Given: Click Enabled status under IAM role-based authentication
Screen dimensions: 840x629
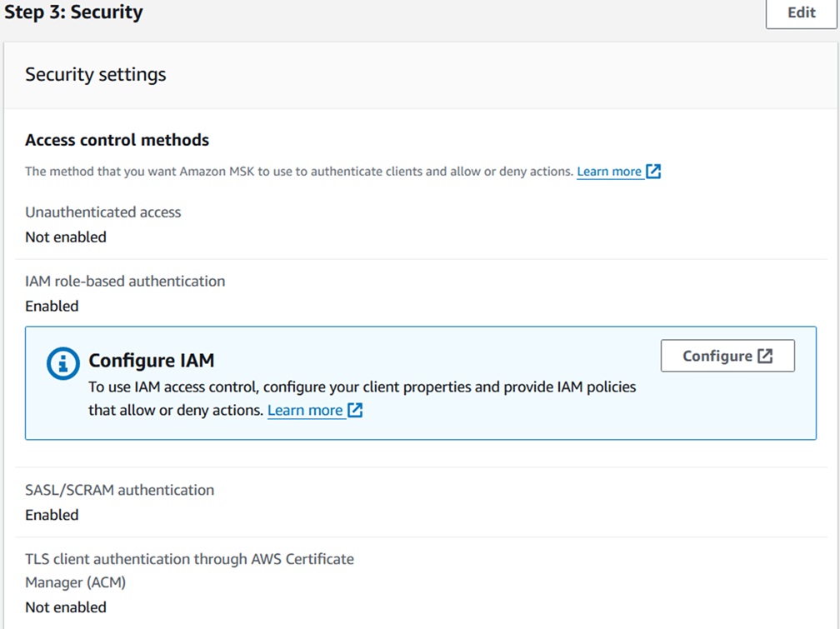Looking at the screenshot, I should coord(52,307).
